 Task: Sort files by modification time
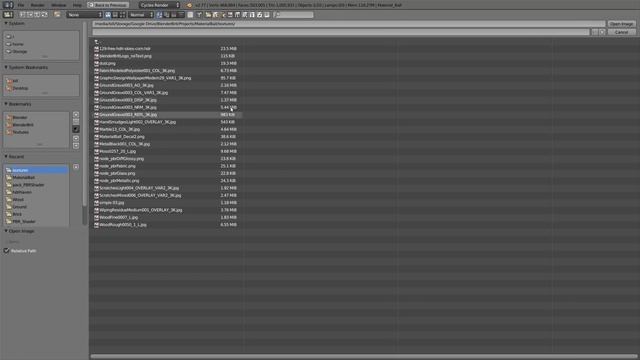[174, 15]
